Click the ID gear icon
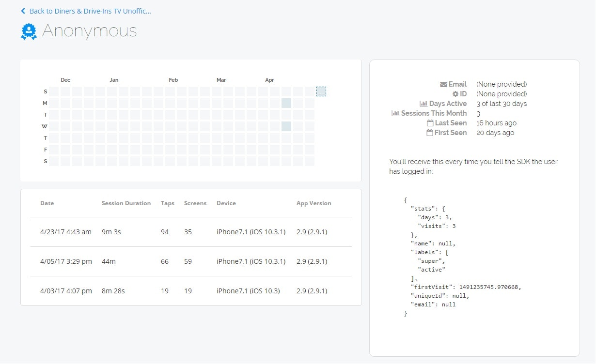Screen dimensions: 596x364 [455, 94]
